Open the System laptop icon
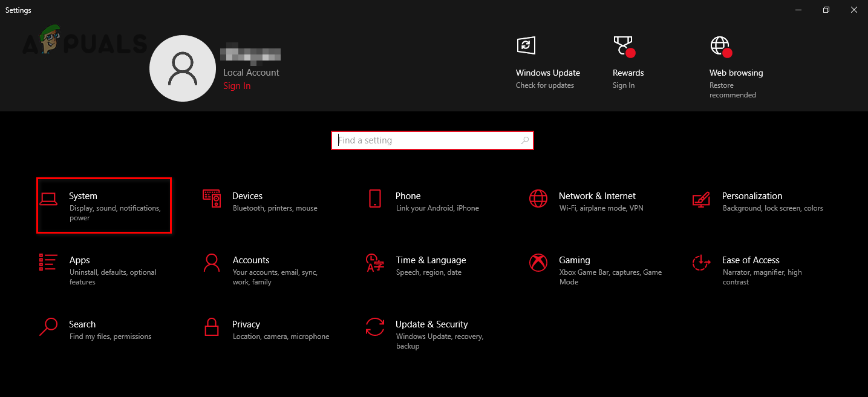868x397 pixels. pyautogui.click(x=48, y=198)
